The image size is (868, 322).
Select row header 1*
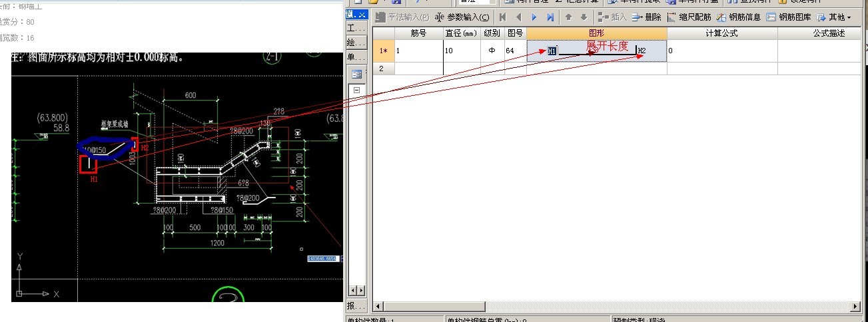[383, 51]
